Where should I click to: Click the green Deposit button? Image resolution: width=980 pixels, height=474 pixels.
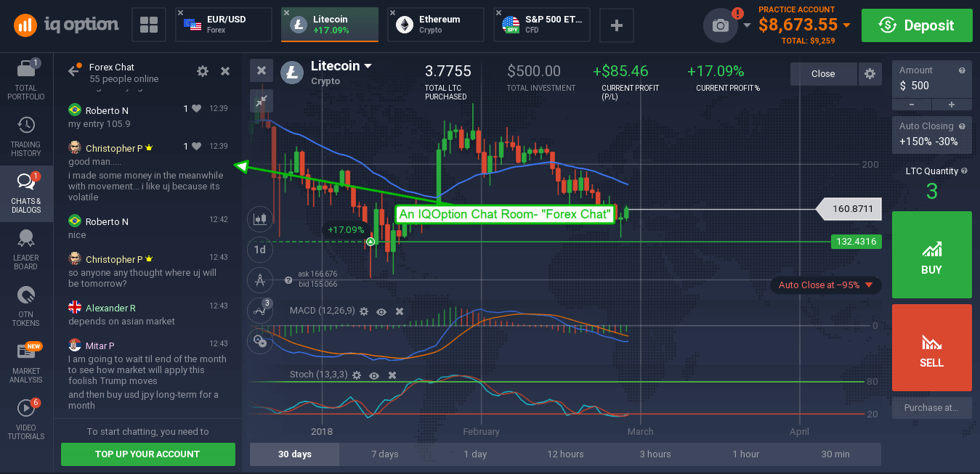[917, 25]
